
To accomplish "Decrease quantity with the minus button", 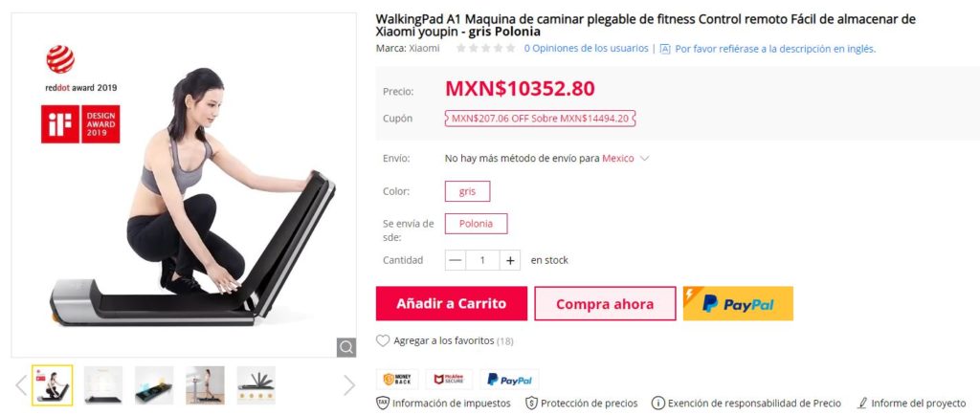I will click(456, 260).
